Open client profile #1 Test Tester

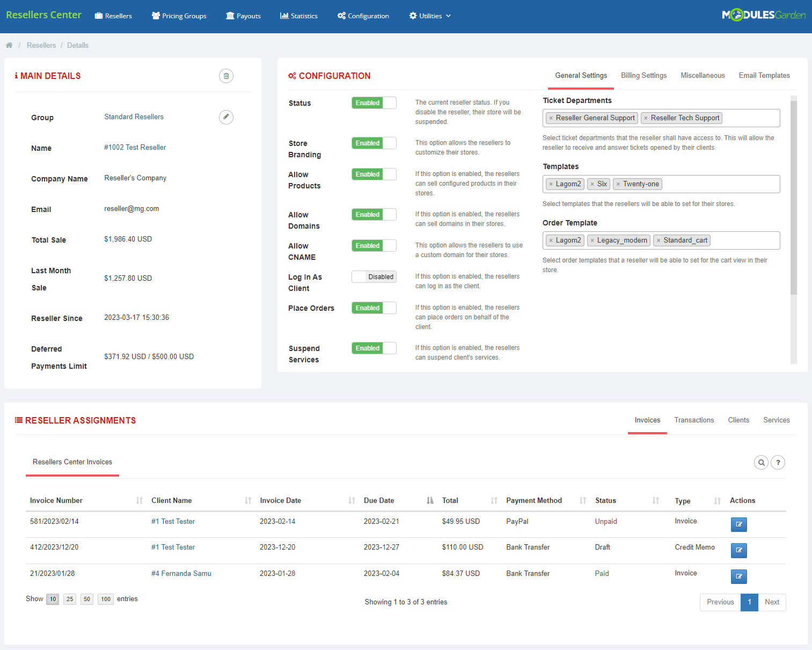(173, 521)
